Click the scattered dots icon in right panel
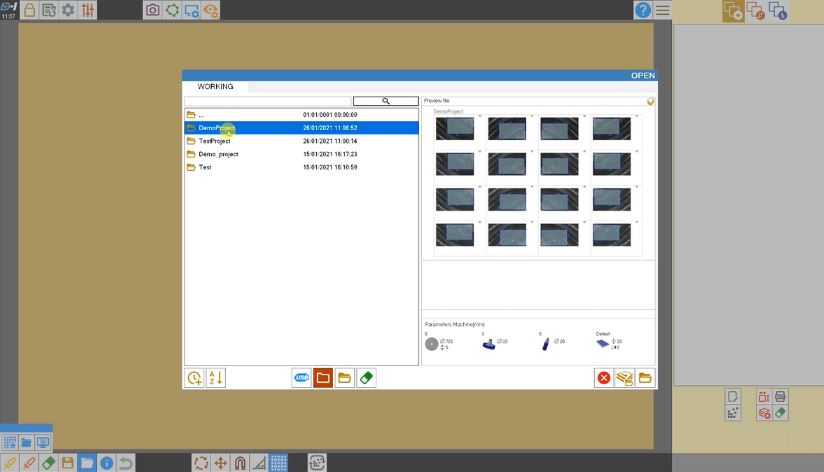This screenshot has width=824, height=472. coord(733,413)
